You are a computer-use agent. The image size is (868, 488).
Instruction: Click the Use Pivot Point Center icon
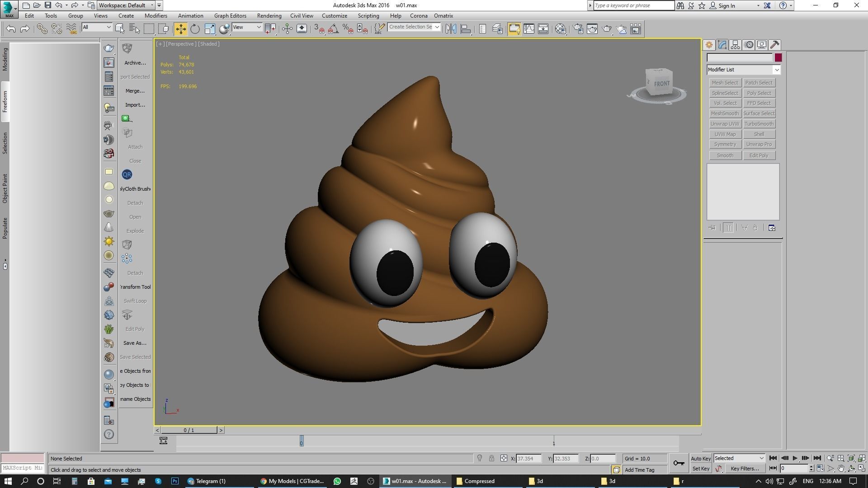(x=271, y=29)
